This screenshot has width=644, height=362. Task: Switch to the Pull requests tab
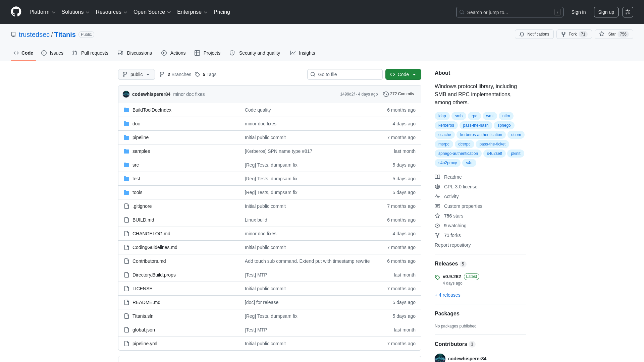[x=90, y=53]
